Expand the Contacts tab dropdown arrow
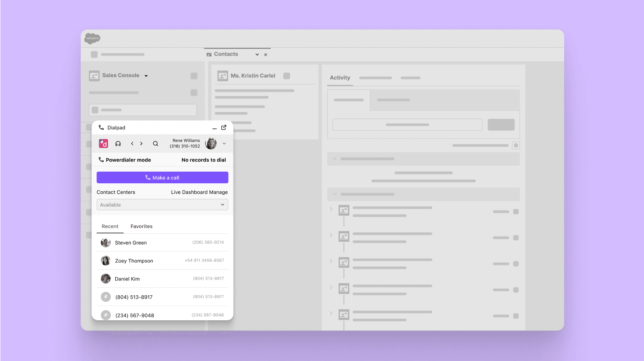This screenshot has height=361, width=644. [x=257, y=54]
